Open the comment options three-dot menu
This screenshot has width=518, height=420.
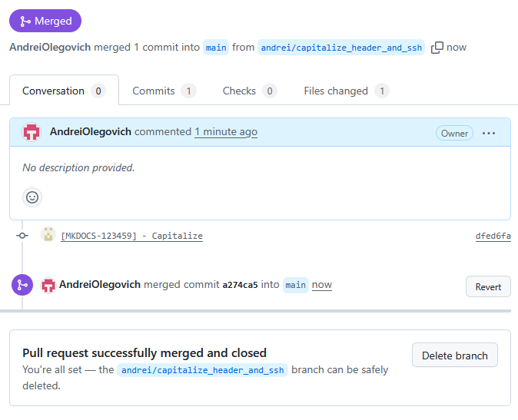tap(489, 134)
